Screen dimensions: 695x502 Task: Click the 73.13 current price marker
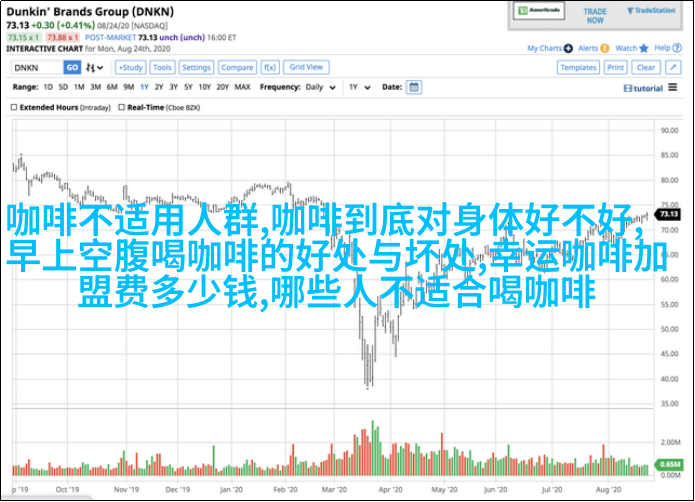click(x=668, y=214)
